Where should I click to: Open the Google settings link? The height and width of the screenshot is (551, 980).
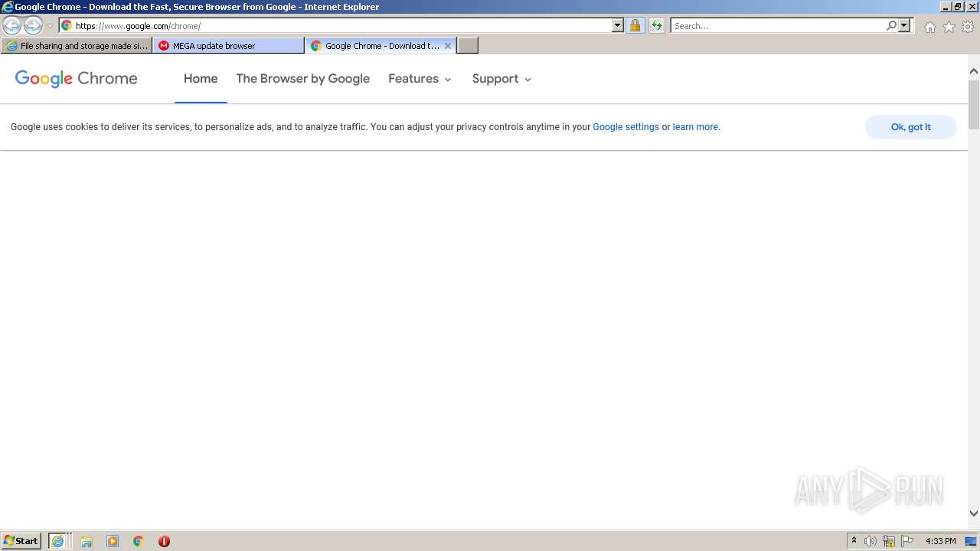[626, 127]
